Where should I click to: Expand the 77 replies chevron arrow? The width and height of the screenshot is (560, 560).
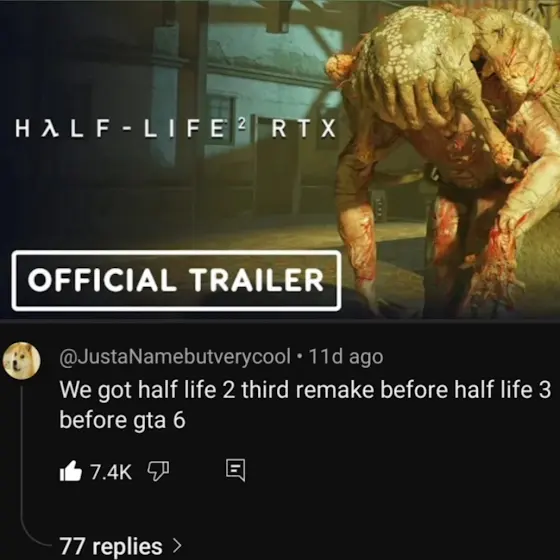click(177, 545)
